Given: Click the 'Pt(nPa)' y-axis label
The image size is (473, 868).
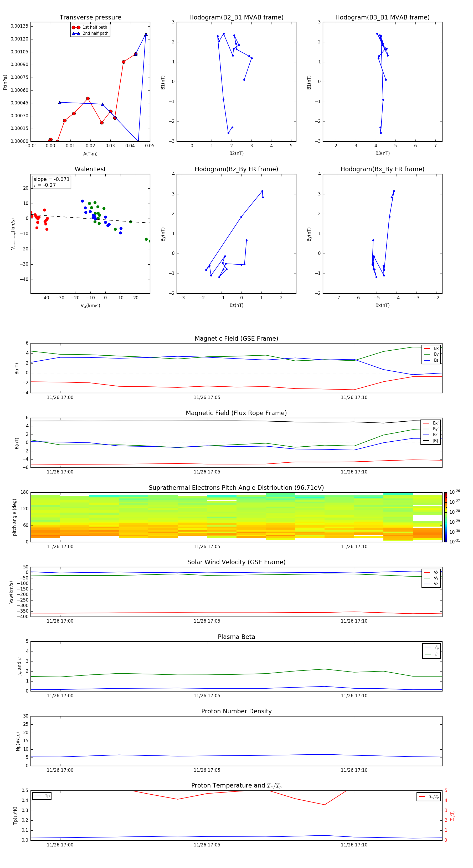Looking at the screenshot, I should [x=5, y=82].
